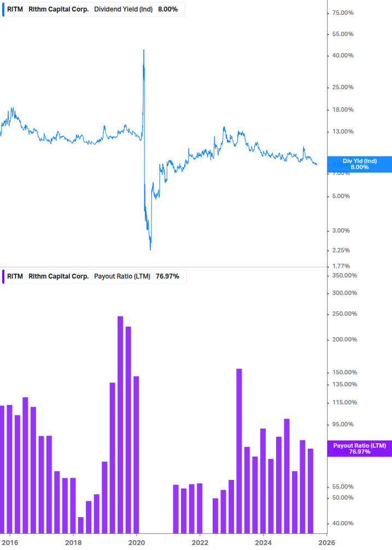Click the 76.97% value in the bottom legend

[x=167, y=276]
